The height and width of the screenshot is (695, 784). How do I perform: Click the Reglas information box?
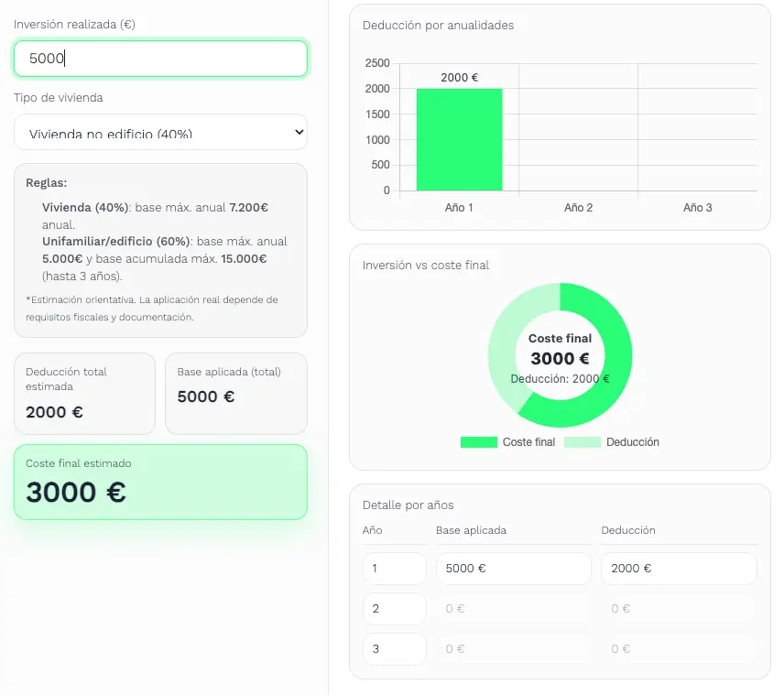160,250
